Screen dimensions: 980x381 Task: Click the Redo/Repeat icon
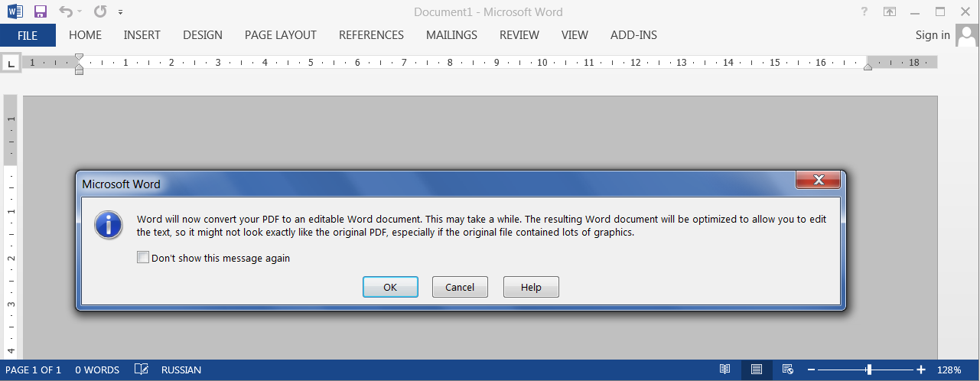click(100, 11)
